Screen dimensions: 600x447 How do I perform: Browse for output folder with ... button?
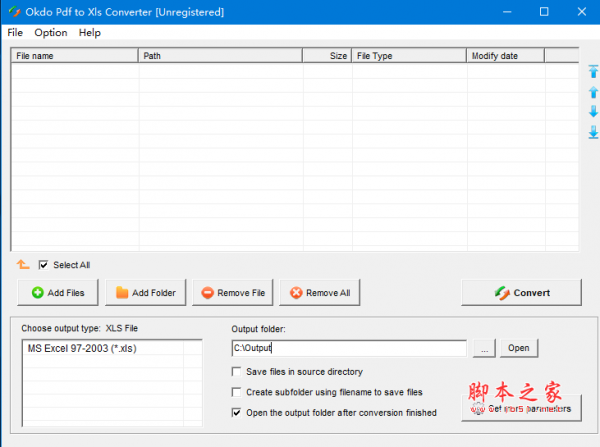[x=484, y=348]
